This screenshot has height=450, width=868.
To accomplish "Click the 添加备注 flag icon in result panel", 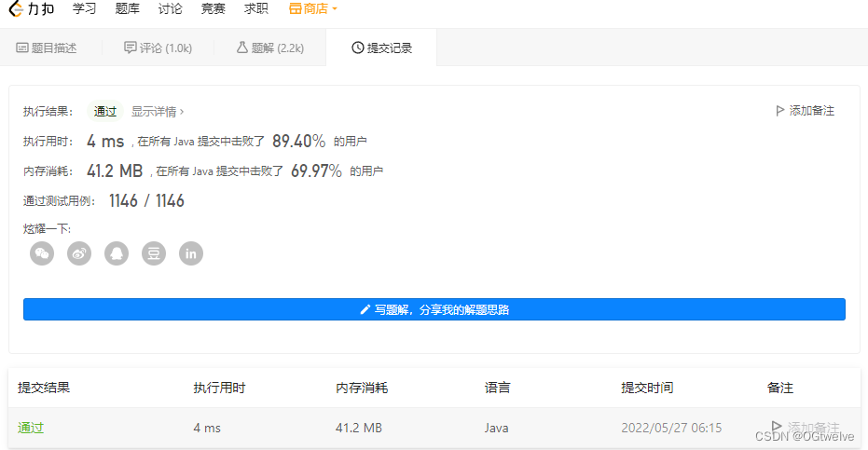I will click(x=780, y=111).
